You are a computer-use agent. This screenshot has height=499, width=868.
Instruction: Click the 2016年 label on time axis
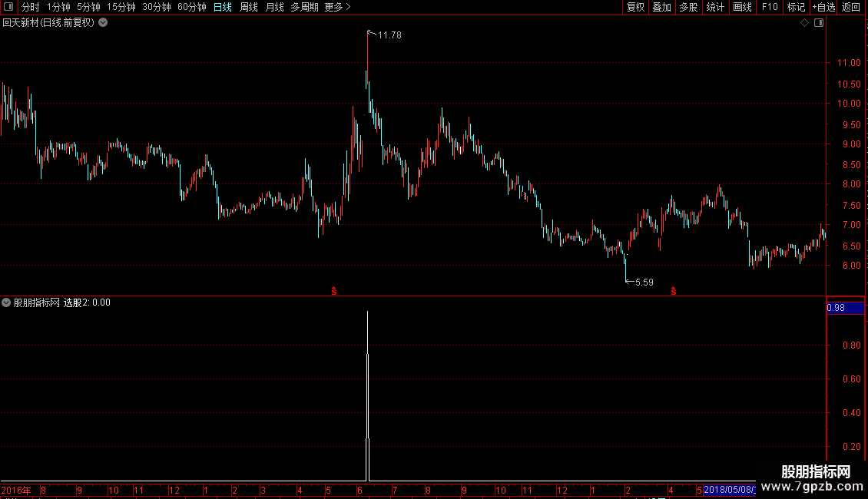[x=16, y=490]
